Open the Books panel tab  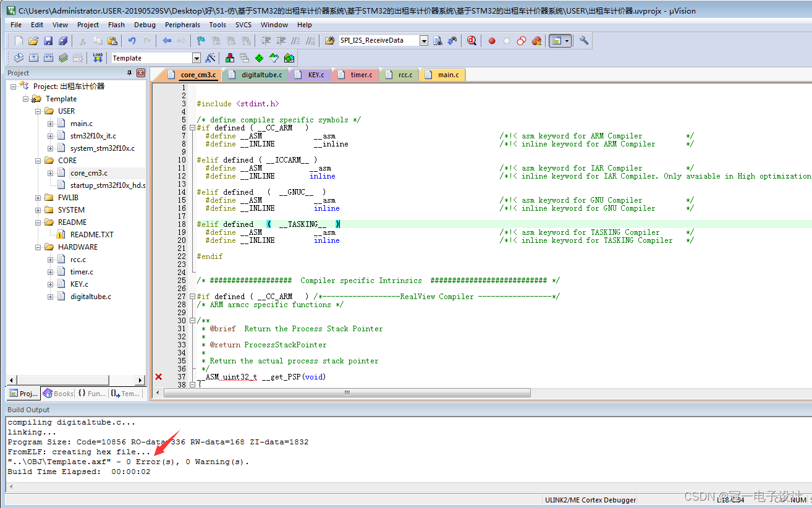click(58, 394)
